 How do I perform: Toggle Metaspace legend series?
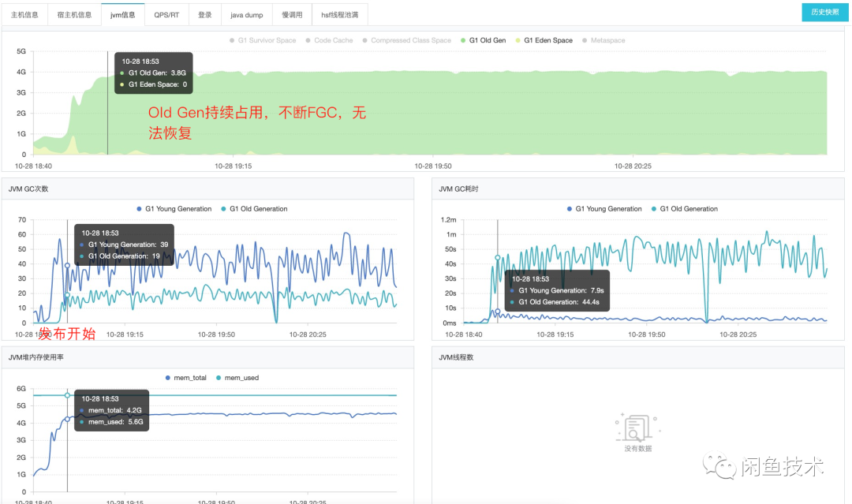603,40
